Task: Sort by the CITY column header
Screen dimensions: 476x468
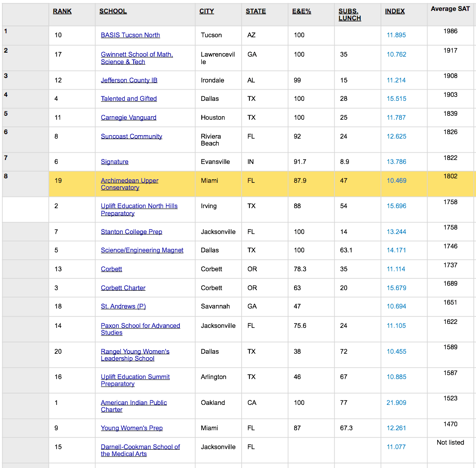Action: pyautogui.click(x=206, y=11)
